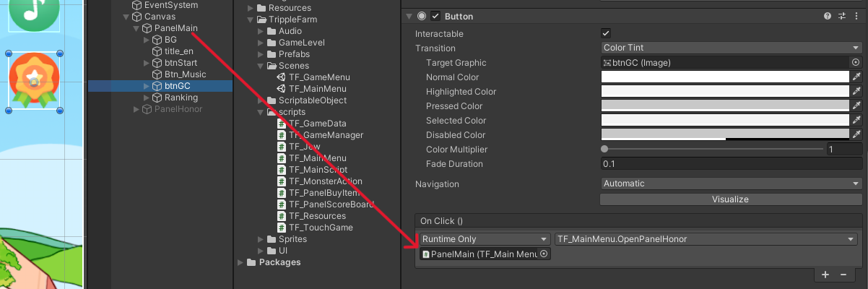
Task: Open the Transition Color Tint dropdown
Action: pyautogui.click(x=732, y=48)
